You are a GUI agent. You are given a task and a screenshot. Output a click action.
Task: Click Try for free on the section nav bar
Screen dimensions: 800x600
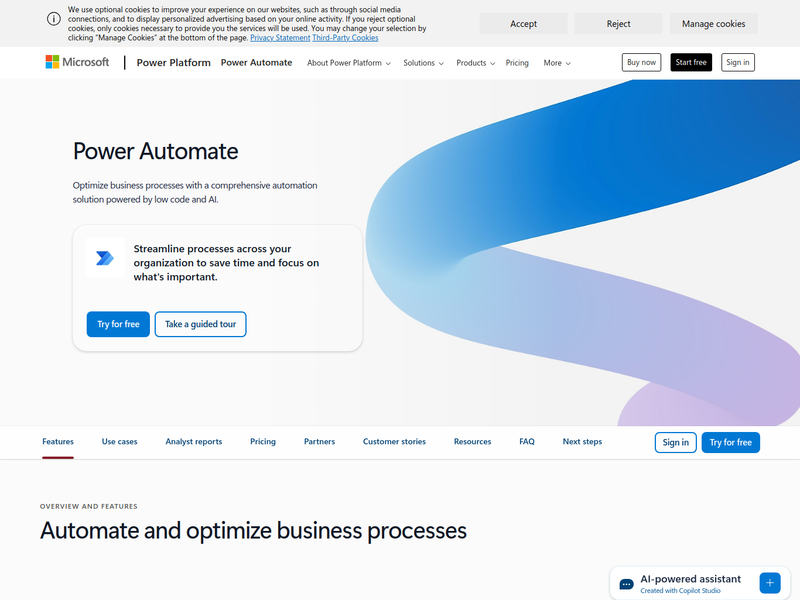tap(731, 442)
